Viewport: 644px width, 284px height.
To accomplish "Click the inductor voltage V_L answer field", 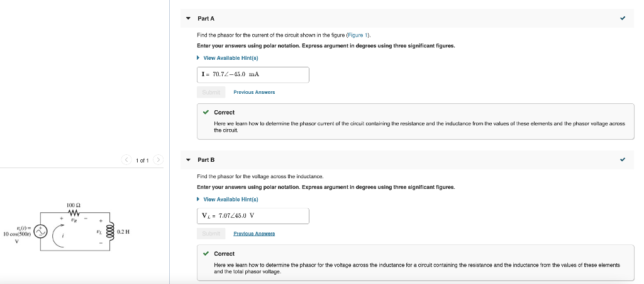I will (x=253, y=215).
